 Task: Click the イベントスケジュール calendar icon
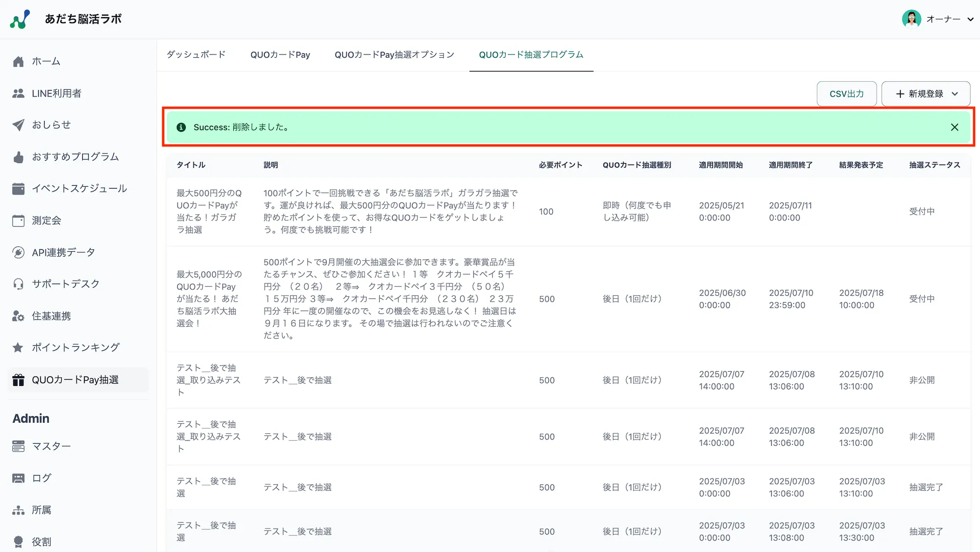point(18,189)
